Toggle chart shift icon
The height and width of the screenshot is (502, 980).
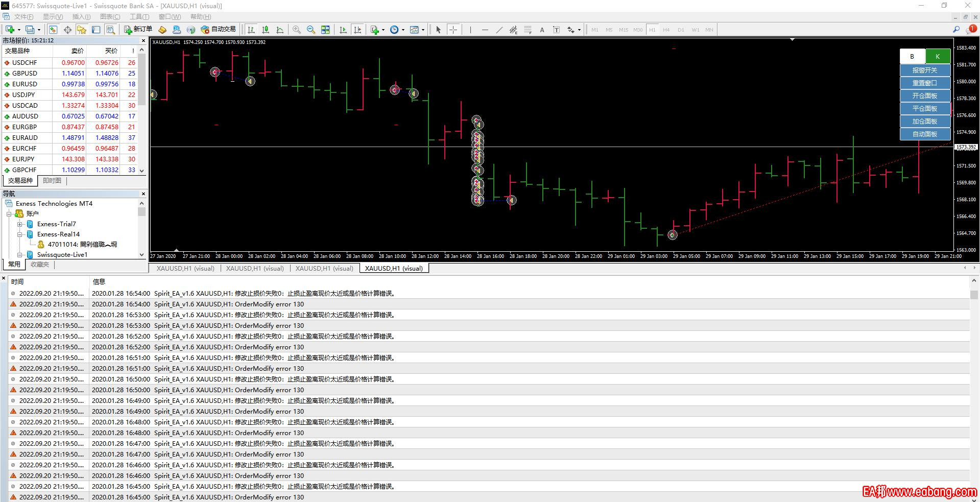[357, 30]
